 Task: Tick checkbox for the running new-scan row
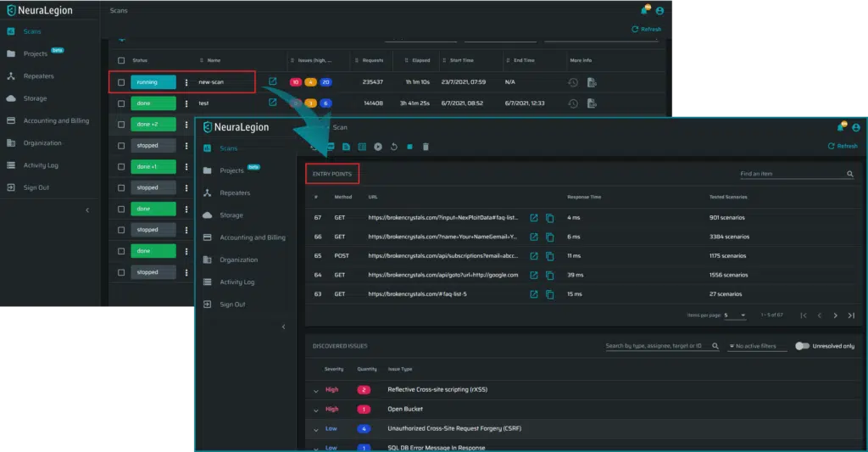[121, 82]
